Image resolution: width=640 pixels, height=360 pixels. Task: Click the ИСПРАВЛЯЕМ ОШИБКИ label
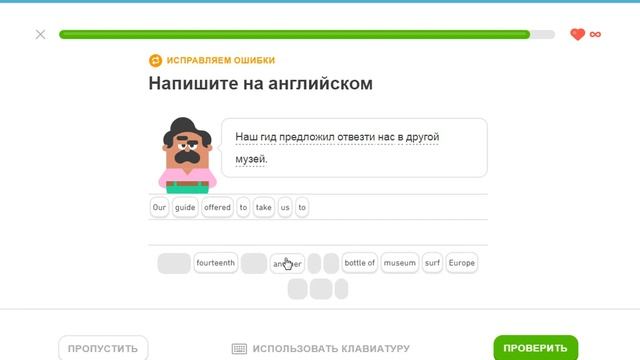click(x=221, y=60)
